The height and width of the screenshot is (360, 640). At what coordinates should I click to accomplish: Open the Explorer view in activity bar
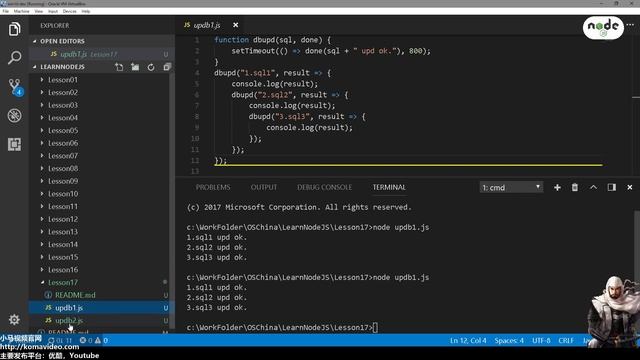pos(14,29)
